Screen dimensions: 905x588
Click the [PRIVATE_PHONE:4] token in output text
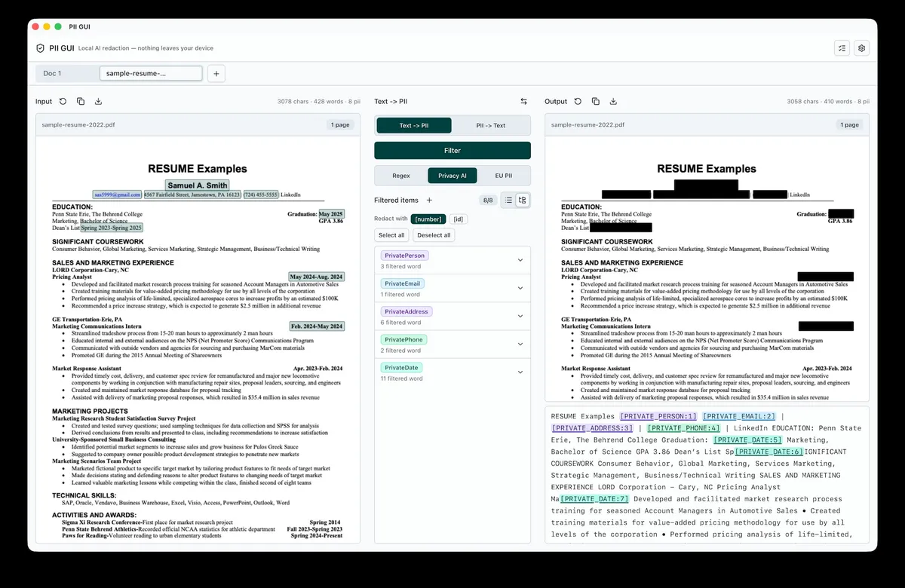683,428
